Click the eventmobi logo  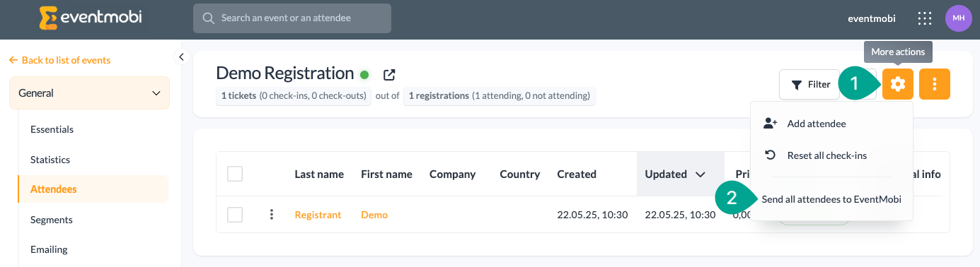click(91, 18)
